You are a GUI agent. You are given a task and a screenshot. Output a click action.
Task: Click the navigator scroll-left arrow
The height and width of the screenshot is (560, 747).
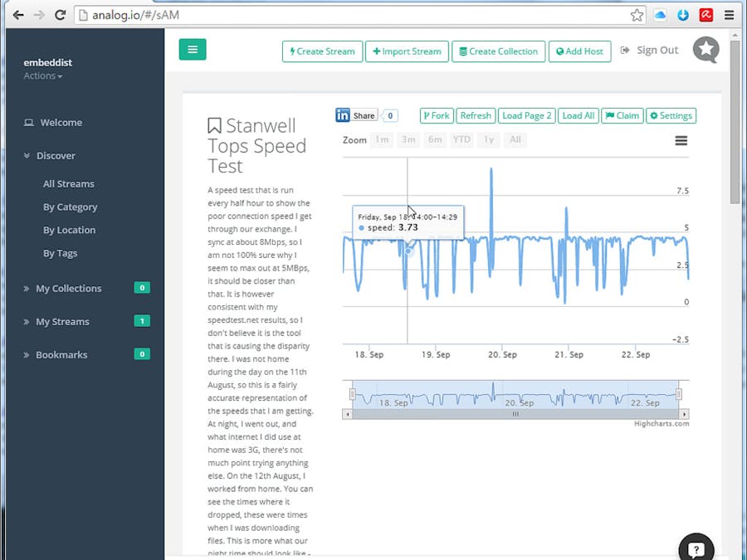(347, 414)
